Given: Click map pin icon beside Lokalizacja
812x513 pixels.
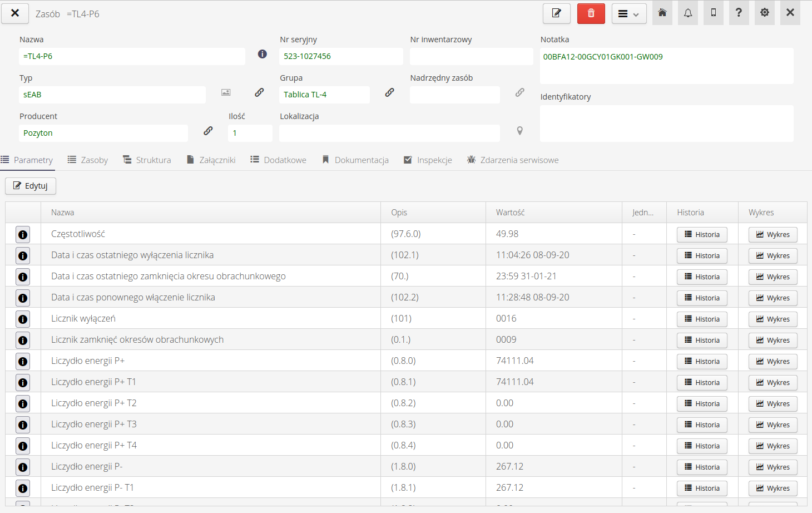Looking at the screenshot, I should pos(519,131).
